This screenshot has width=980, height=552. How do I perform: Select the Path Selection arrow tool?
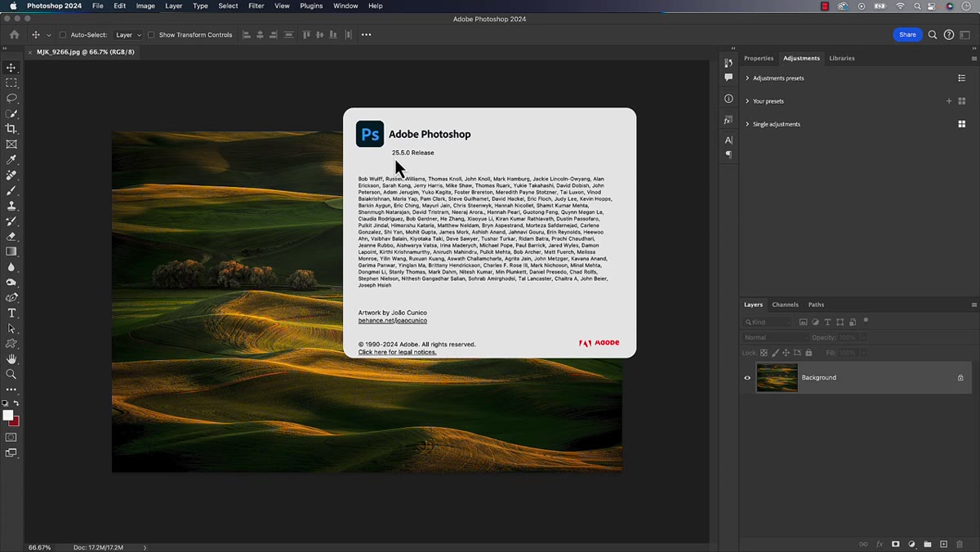(11, 328)
